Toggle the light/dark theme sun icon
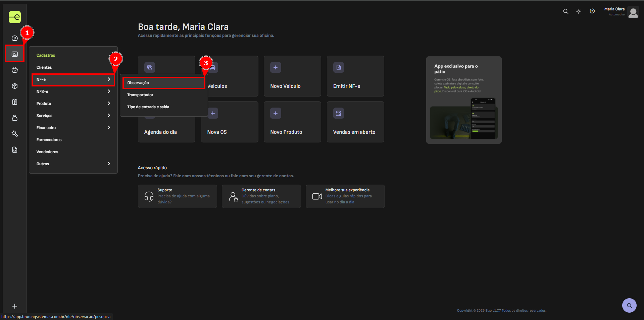This screenshot has width=644, height=320. (x=579, y=11)
